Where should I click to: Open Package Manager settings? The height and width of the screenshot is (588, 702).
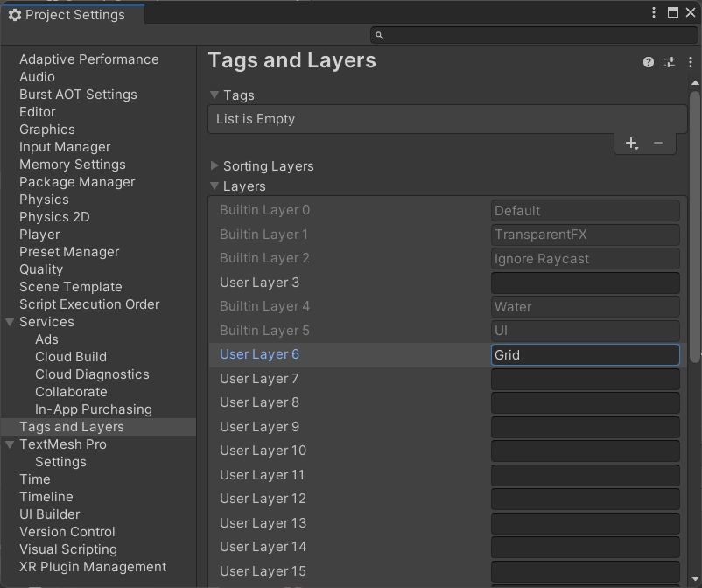click(77, 182)
